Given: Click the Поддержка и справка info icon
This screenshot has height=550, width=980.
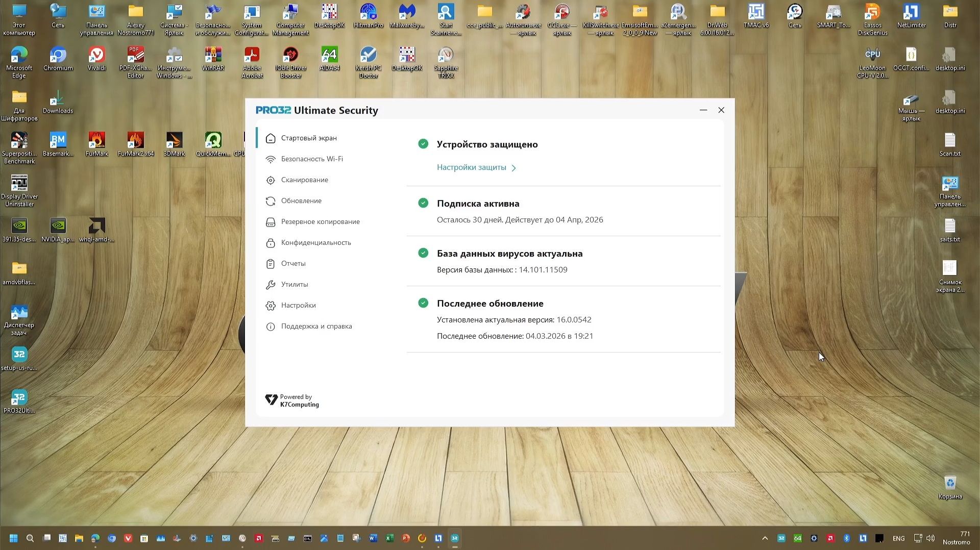Looking at the screenshot, I should pos(271,327).
